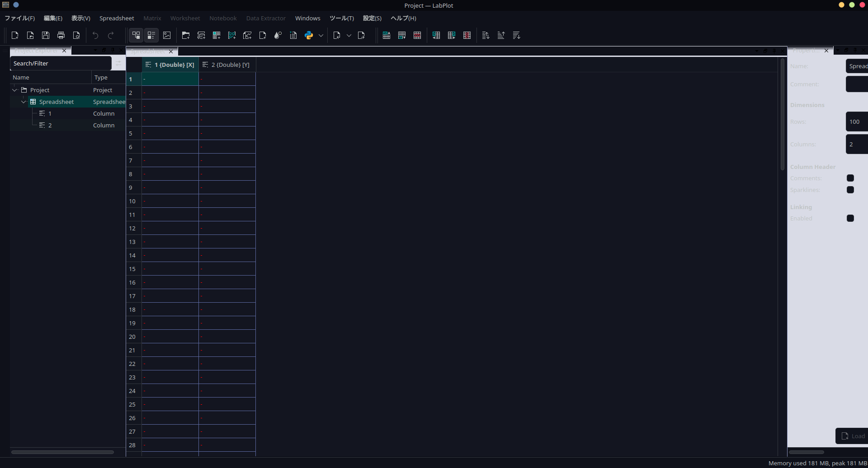
Task: Click the Sort spreadsheet icon
Action: coord(486,35)
